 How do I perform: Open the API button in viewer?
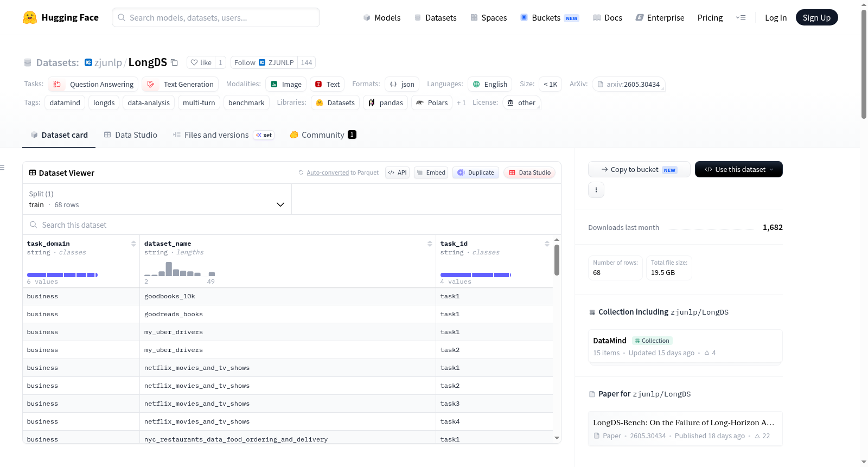click(397, 172)
